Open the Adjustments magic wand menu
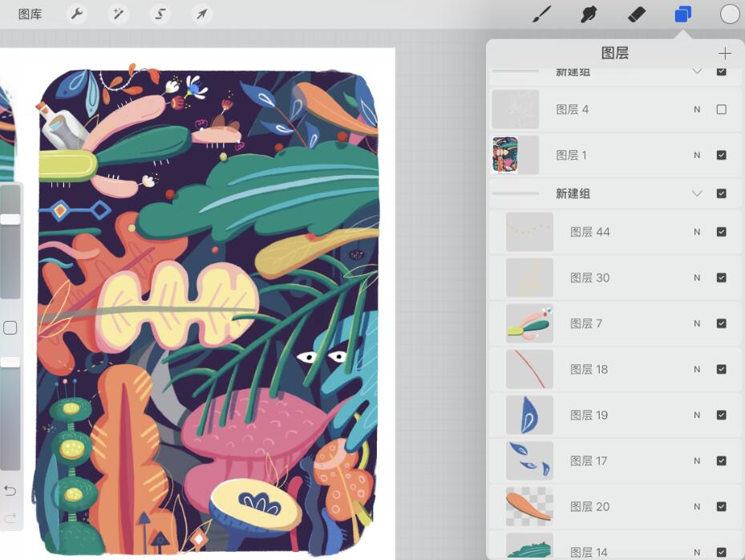The height and width of the screenshot is (560, 745). [118, 14]
